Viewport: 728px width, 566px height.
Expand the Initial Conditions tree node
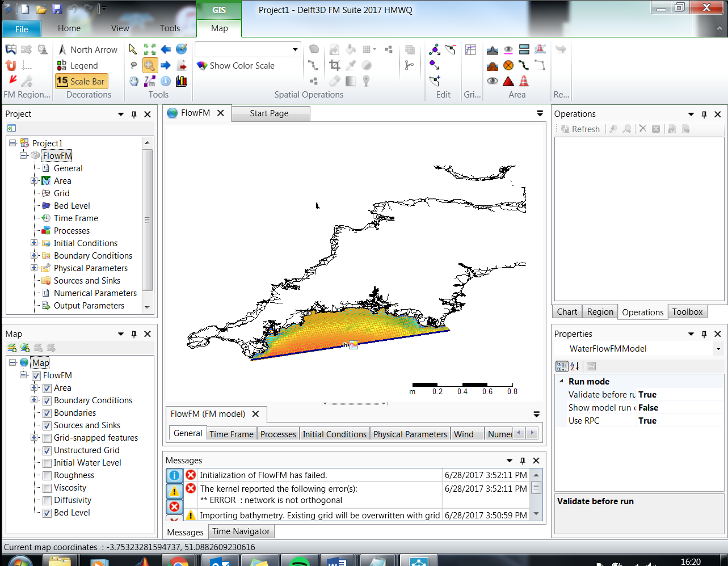point(34,243)
